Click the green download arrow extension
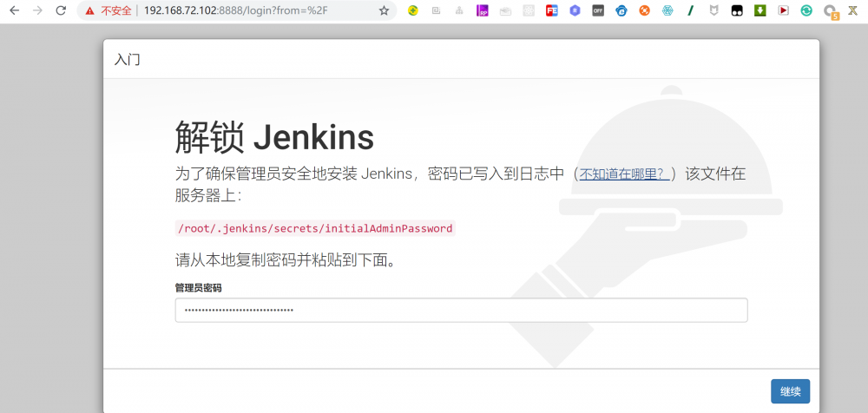The image size is (868, 413). [760, 10]
